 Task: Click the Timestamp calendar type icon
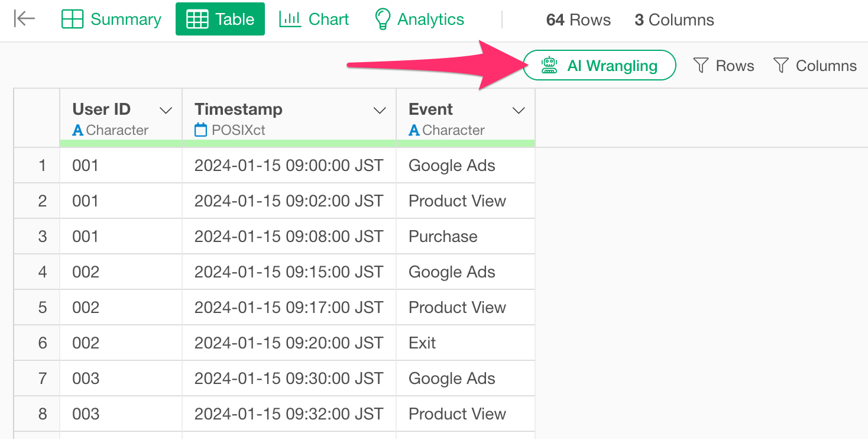click(x=201, y=130)
